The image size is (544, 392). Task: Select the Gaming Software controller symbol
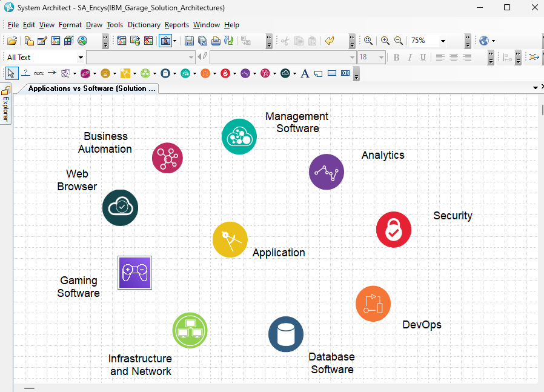(x=134, y=273)
